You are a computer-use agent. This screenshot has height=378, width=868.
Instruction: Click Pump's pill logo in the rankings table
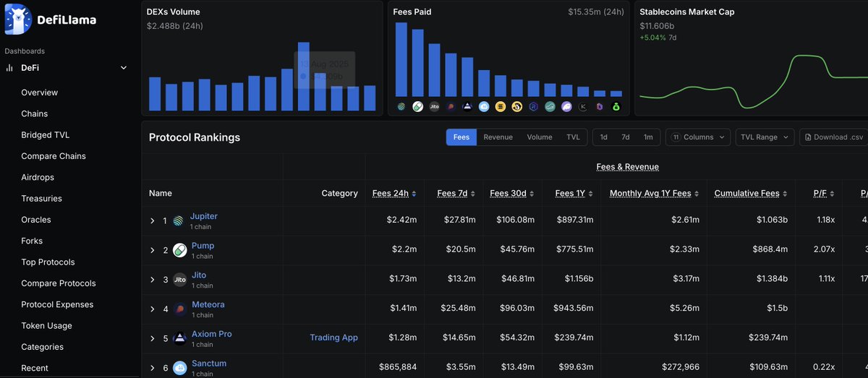179,251
